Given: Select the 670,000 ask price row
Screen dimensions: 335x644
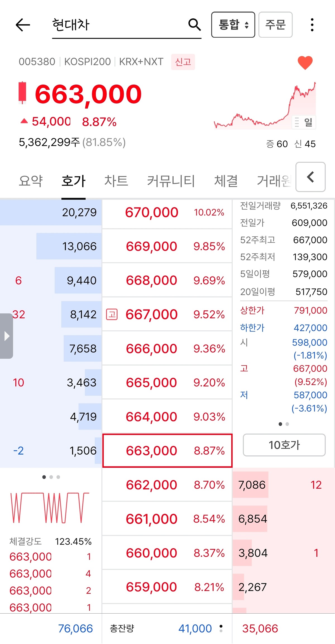Looking at the screenshot, I should point(167,213).
